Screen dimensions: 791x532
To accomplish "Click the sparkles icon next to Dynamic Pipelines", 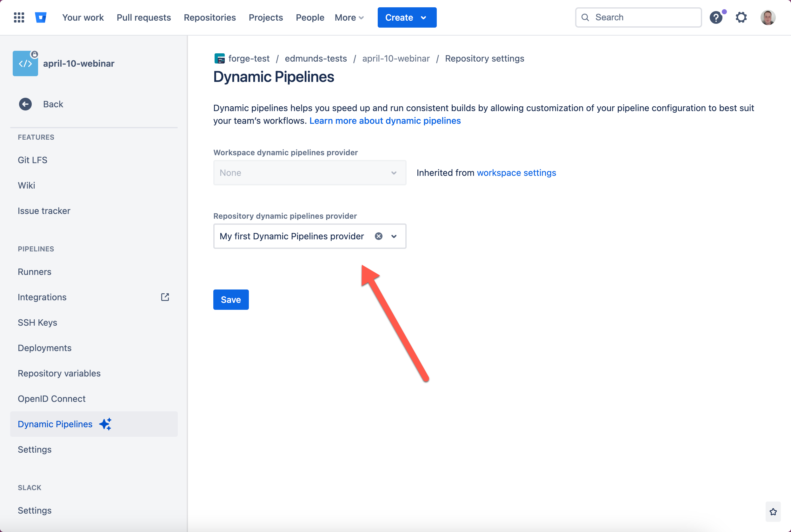I will point(105,424).
